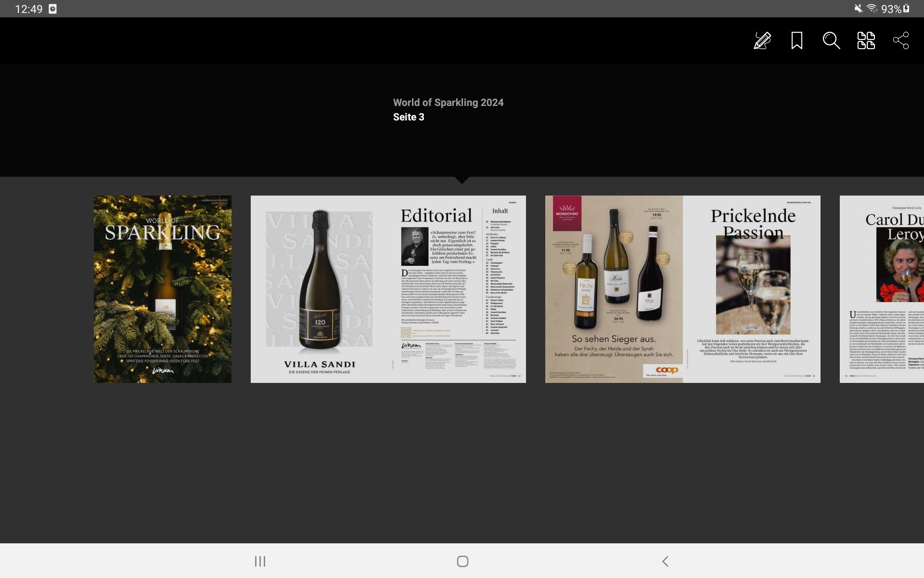The height and width of the screenshot is (578, 924).
Task: Tap the screenshot notification icon
Action: pos(53,9)
